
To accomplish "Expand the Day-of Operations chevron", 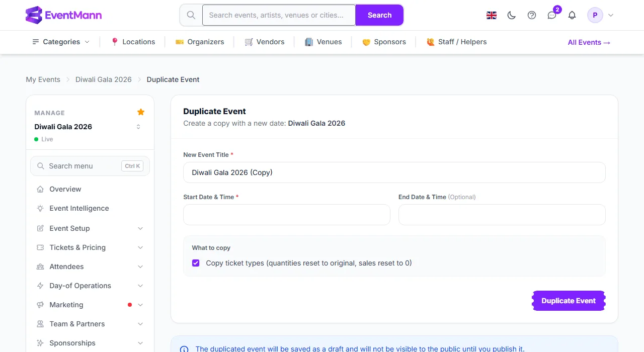I will tap(140, 286).
